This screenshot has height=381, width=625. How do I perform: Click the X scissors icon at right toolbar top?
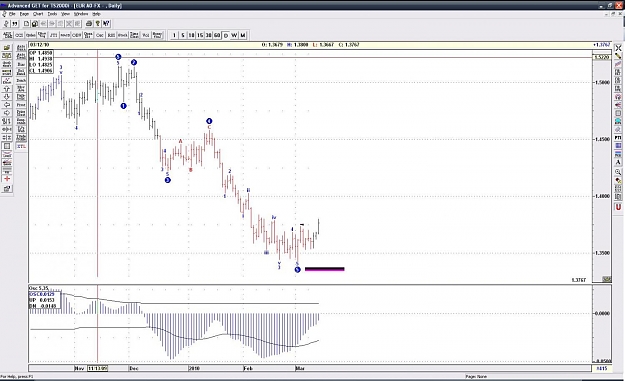[x=618, y=48]
